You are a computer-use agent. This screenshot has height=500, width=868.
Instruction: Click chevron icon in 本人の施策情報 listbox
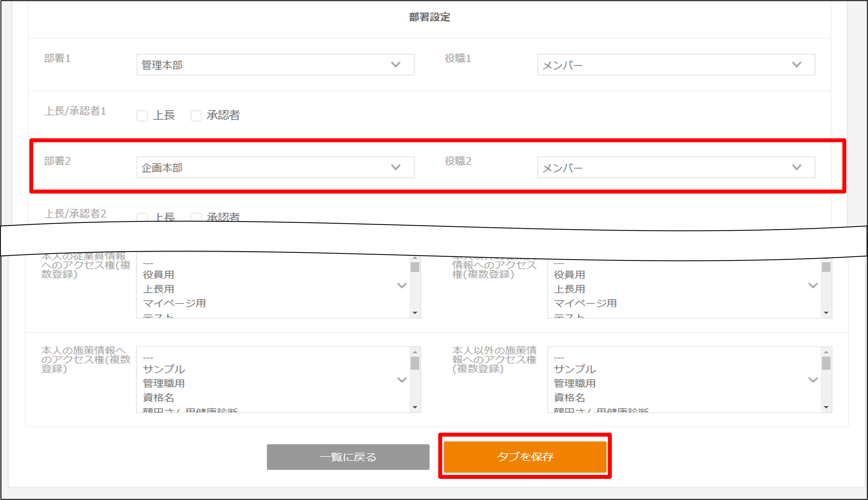[x=402, y=380]
